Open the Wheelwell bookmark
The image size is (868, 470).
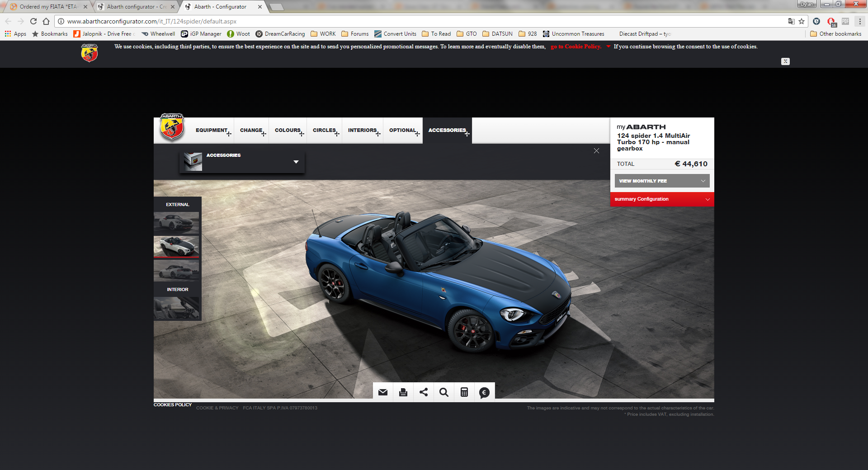pyautogui.click(x=158, y=34)
